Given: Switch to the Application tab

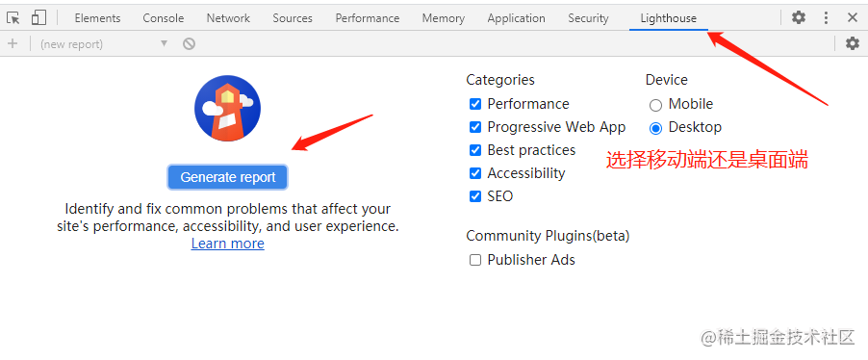Looking at the screenshot, I should [516, 17].
